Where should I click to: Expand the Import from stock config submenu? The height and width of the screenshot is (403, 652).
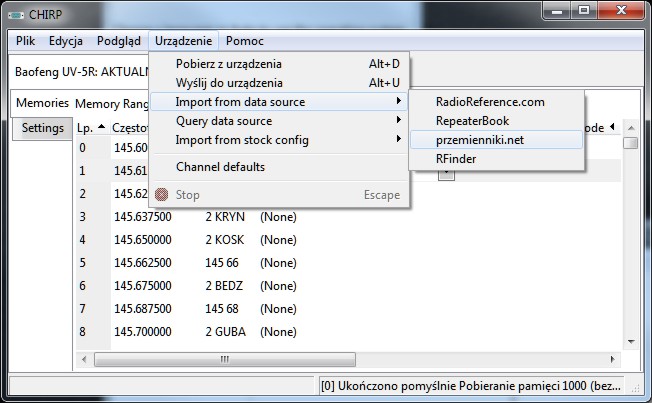[279, 140]
